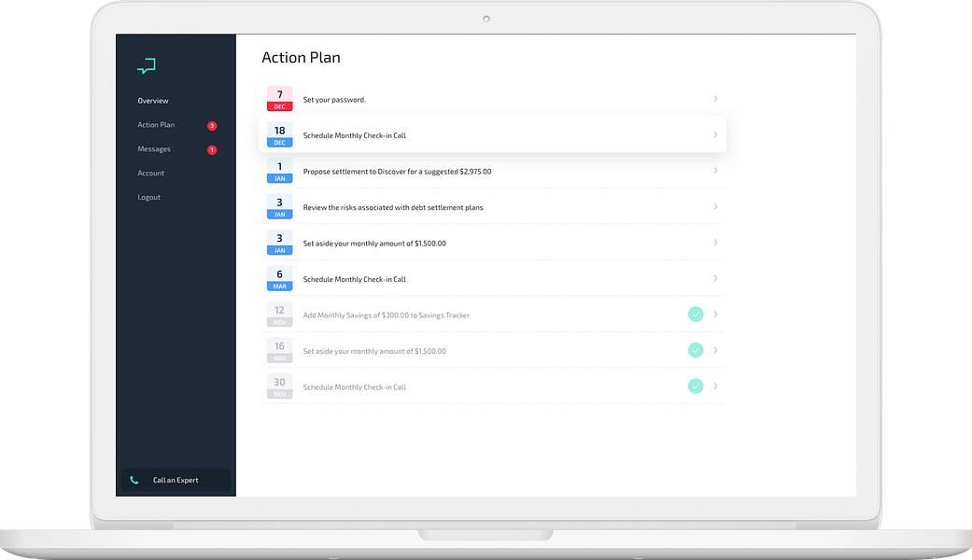The height and width of the screenshot is (560, 972).
Task: Click the 18 DEC calendar date icon
Action: tap(279, 135)
